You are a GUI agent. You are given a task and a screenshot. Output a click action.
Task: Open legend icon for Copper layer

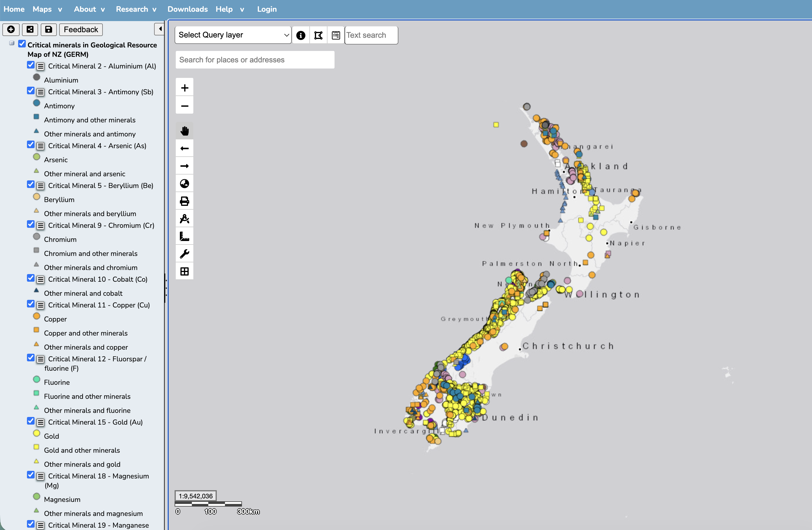(41, 305)
